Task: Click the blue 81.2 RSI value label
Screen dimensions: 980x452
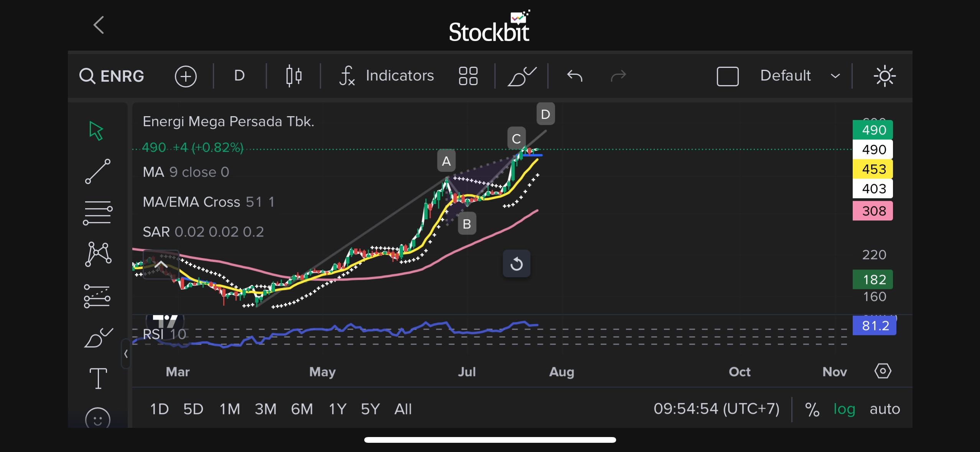Action: coord(874,325)
